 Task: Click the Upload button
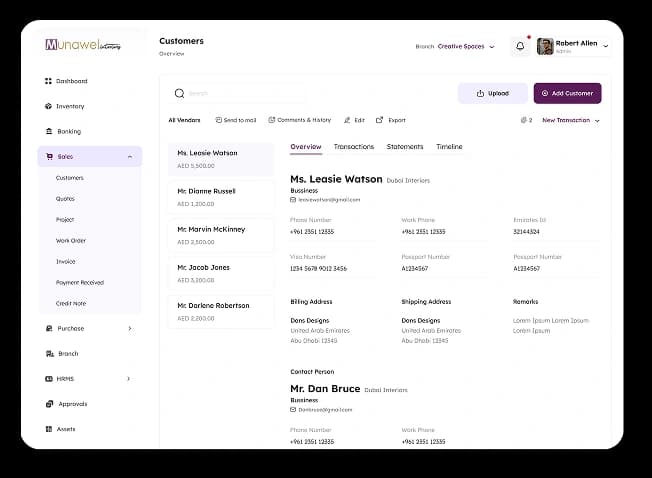493,94
